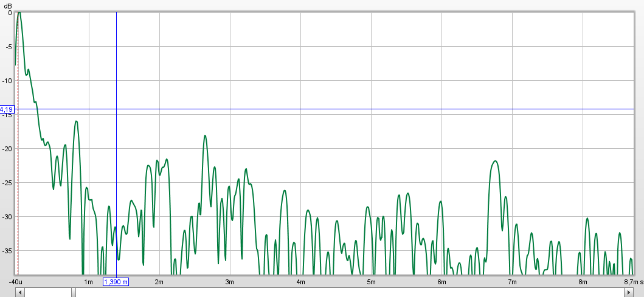Click the 2m time axis label
The height and width of the screenshot is (297, 644).
pos(159,282)
